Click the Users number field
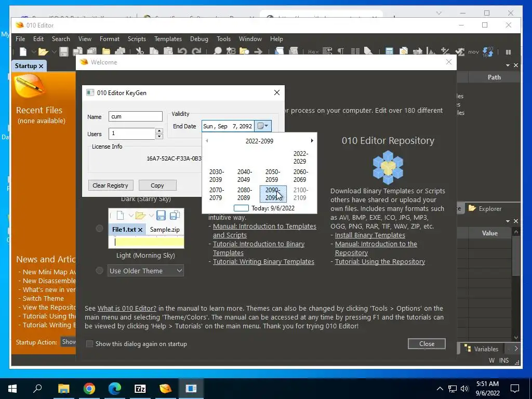Viewport: 532px width, 399px height. tap(131, 134)
